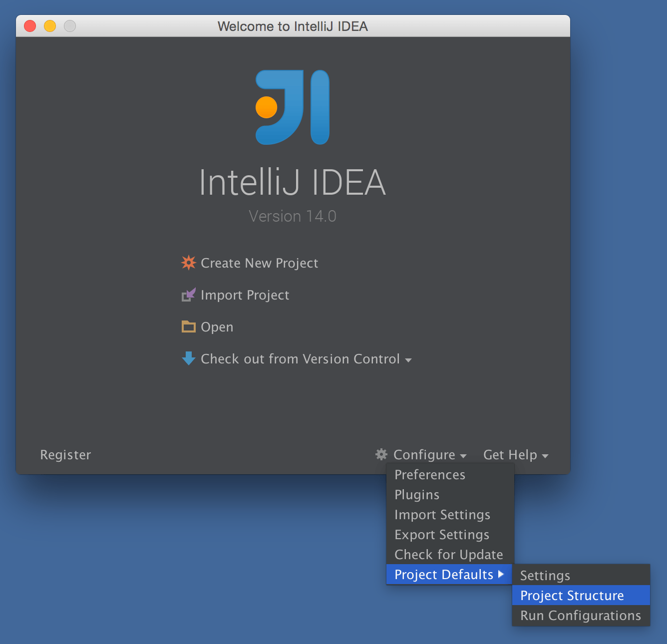This screenshot has width=667, height=644.
Task: Click the Welcome to IntelliJ IDEA title
Action: point(293,26)
